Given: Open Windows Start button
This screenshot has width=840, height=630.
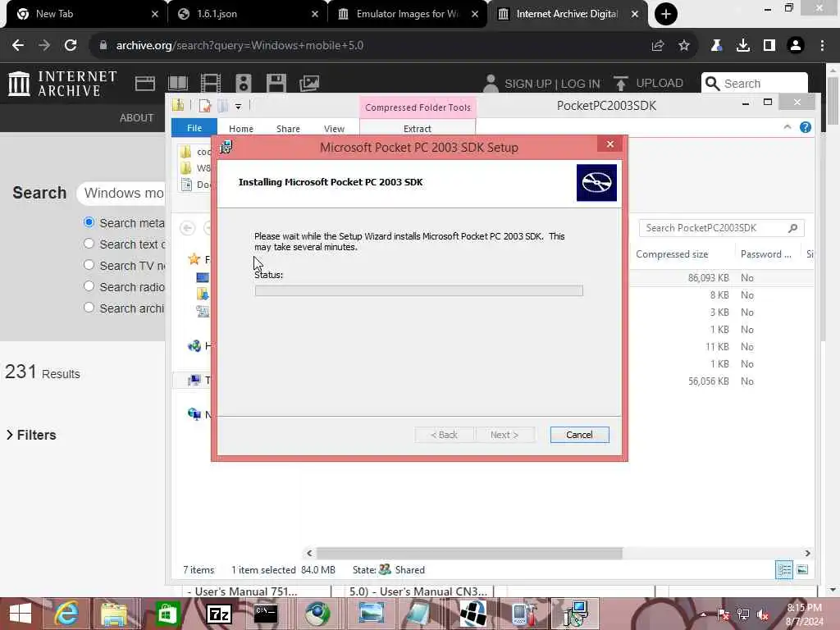Looking at the screenshot, I should click(21, 614).
